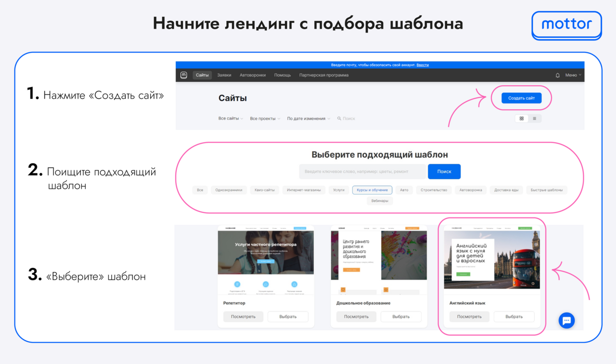This screenshot has height=364, width=616.
Task: Click Выбрать for Репетитор template
Action: 288,317
